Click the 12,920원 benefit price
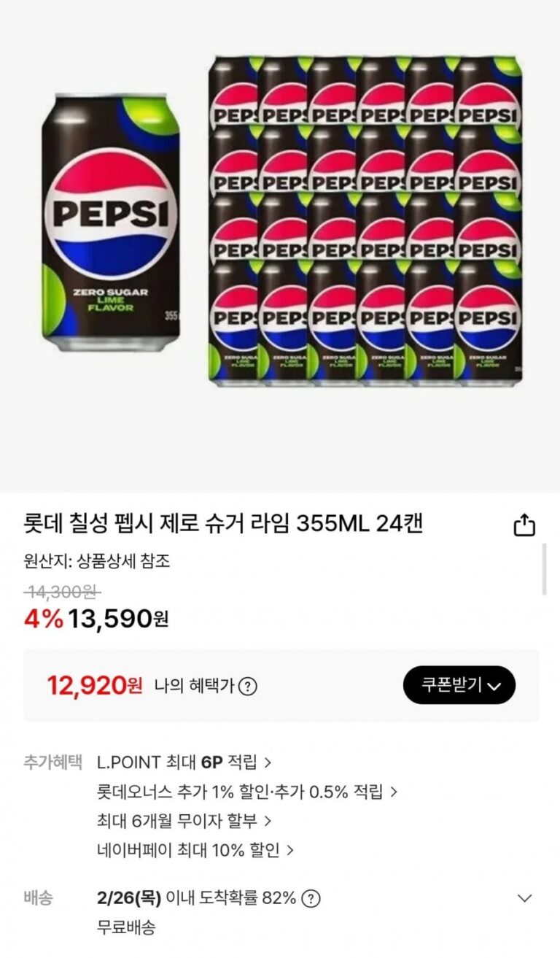The image size is (560, 958). (95, 685)
